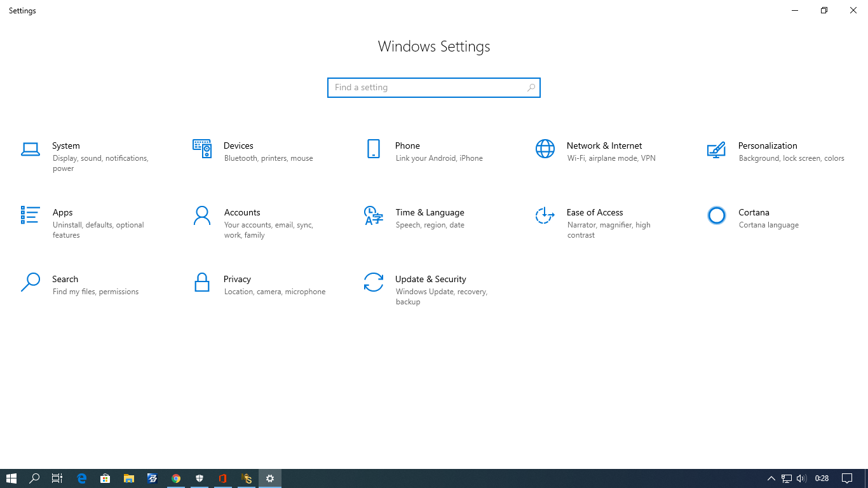Open the Privacy padlock icon
The height and width of the screenshot is (488, 868).
[202, 282]
